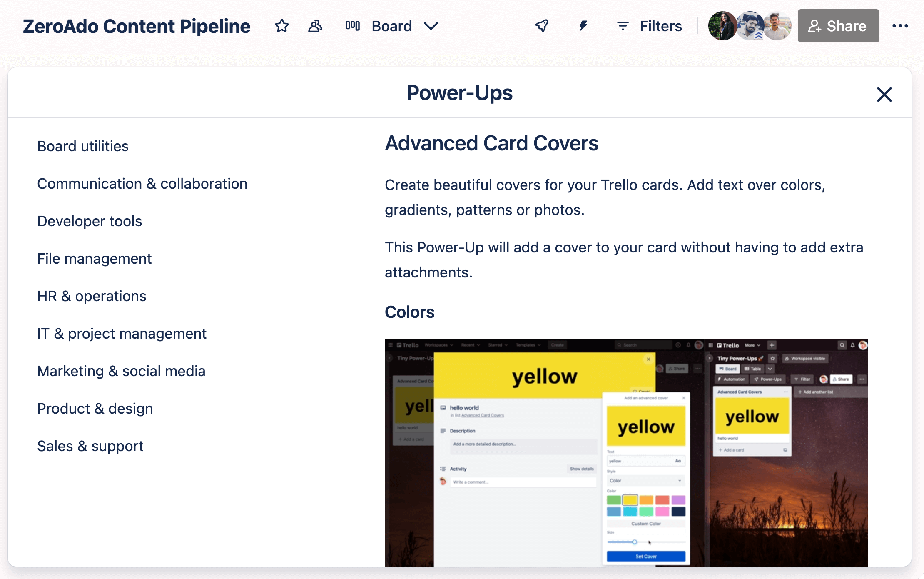Open the board menu with the three dots

(x=901, y=26)
